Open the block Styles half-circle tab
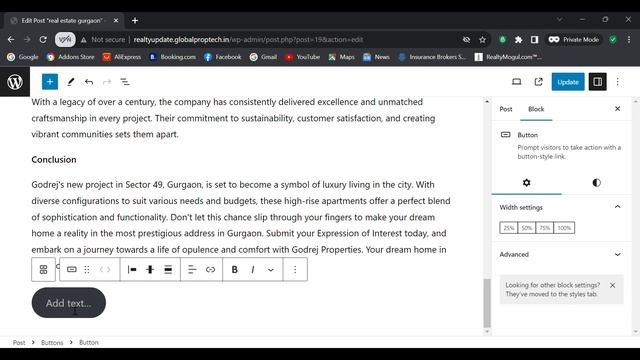 pyautogui.click(x=596, y=182)
